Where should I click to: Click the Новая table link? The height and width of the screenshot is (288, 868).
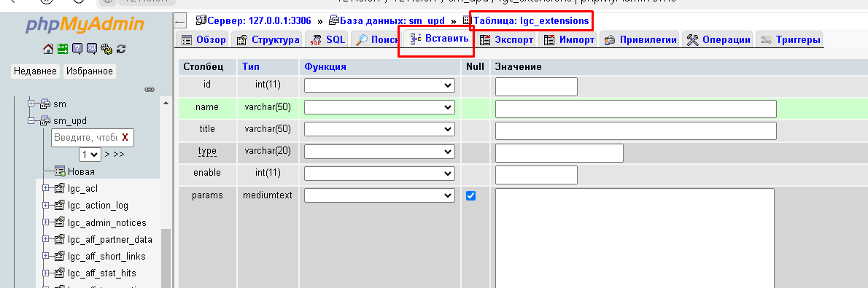81,171
